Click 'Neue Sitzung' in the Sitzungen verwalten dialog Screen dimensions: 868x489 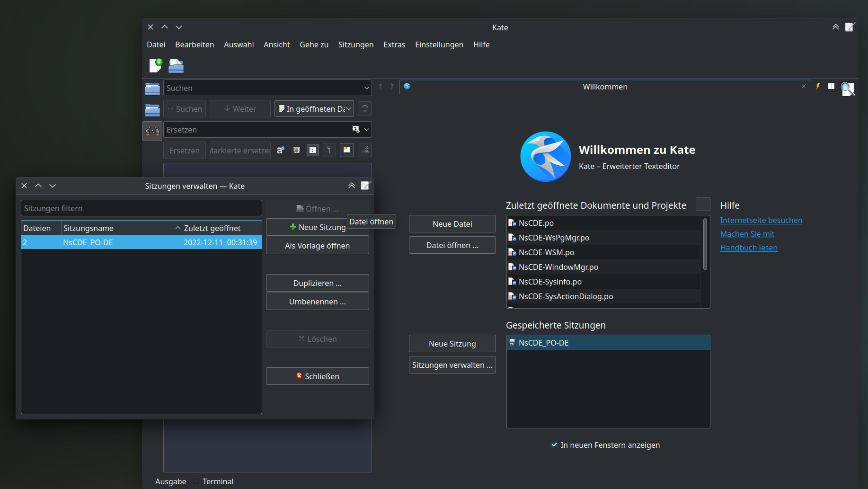coord(318,227)
